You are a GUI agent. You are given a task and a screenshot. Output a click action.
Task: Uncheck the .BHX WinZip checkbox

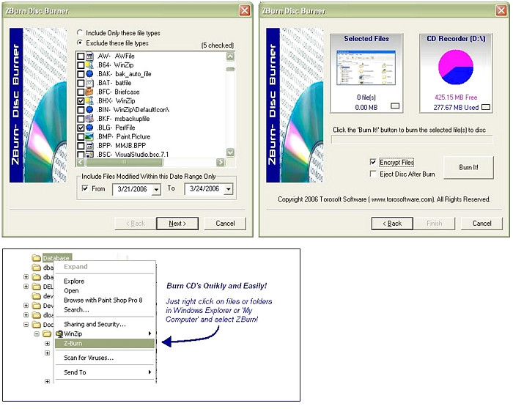tap(81, 101)
